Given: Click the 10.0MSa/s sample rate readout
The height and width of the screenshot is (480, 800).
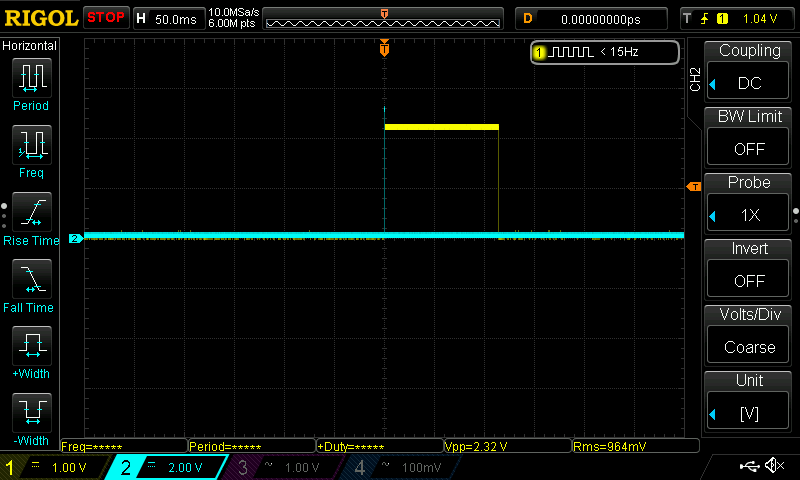Looking at the screenshot, I should point(234,12).
